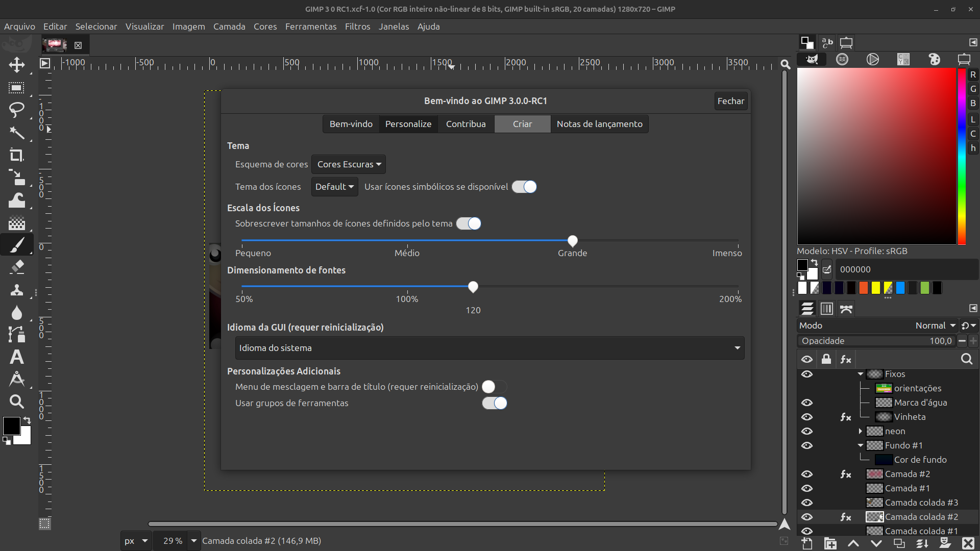980x551 pixels.
Task: Enable symbolic icons if available
Action: [524, 187]
